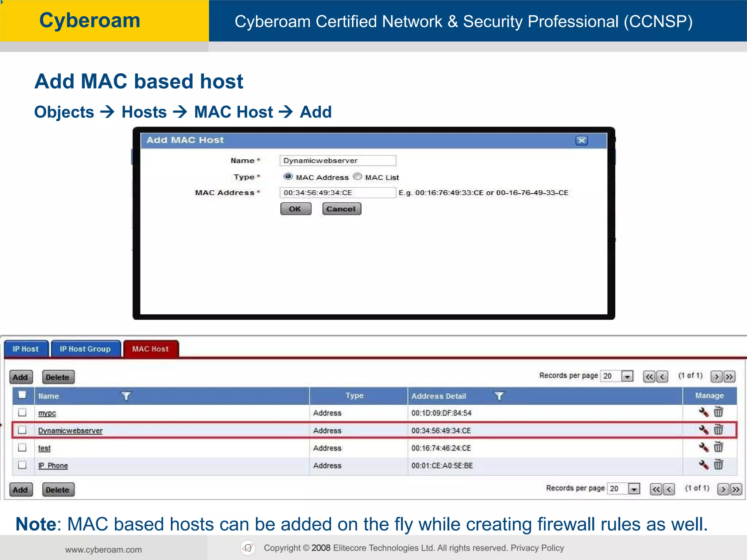
Task: Open the Dynamicwebserver host link
Action: (x=70, y=431)
